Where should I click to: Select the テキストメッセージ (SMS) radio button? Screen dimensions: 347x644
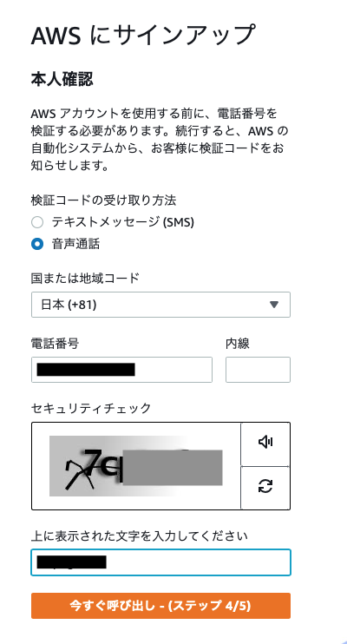[x=37, y=222]
